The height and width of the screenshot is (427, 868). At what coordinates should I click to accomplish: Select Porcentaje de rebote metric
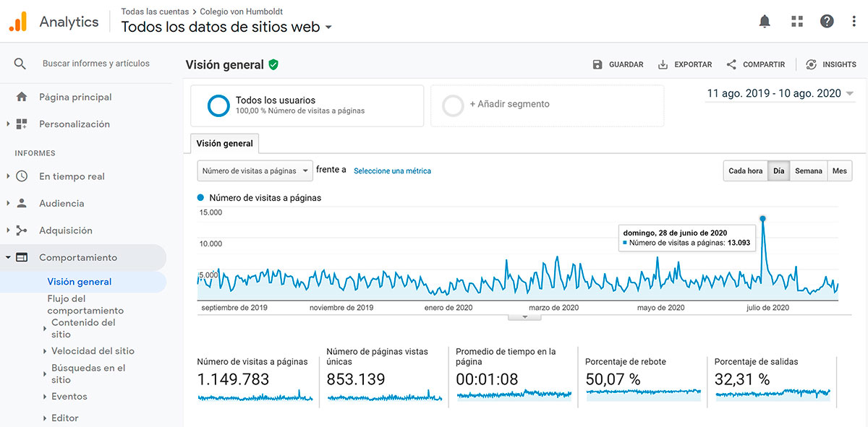pos(643,379)
